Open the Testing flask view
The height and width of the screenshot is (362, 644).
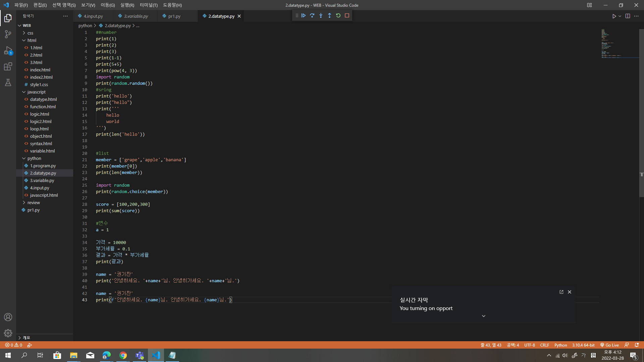(8, 82)
